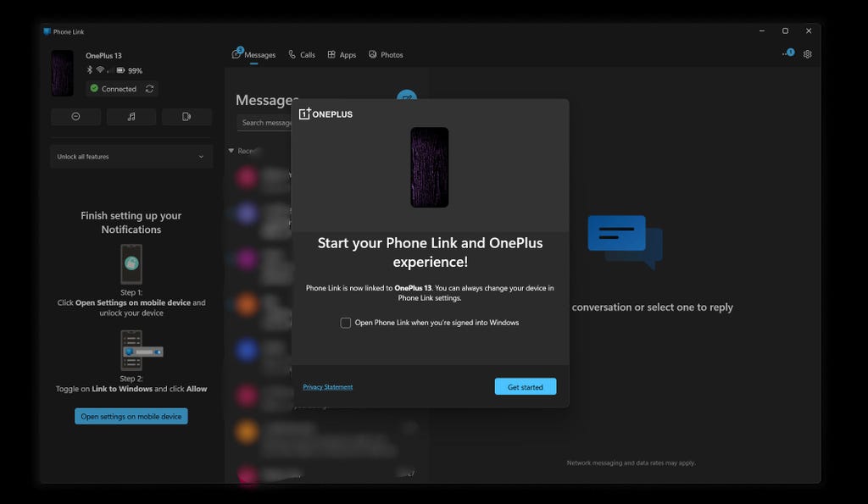Click the OnePlus 13 phone thumbnail in sidebar
The height and width of the screenshot is (504, 868).
(x=62, y=73)
